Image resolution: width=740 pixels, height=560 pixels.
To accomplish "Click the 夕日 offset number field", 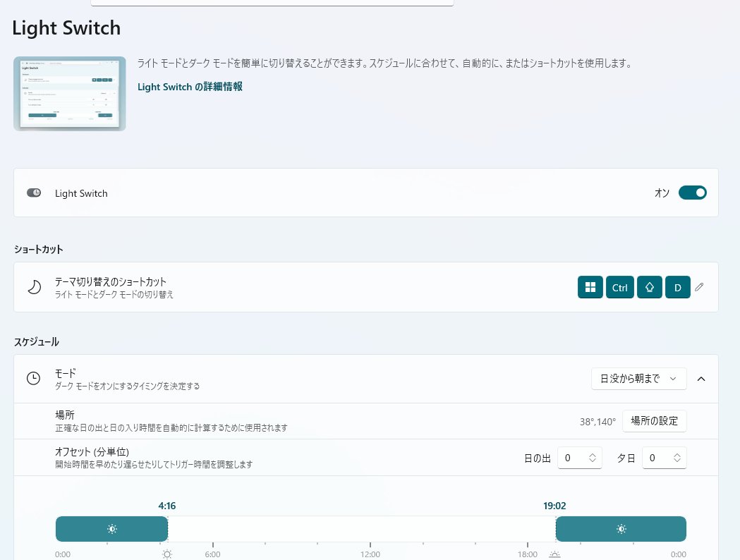I will (664, 458).
